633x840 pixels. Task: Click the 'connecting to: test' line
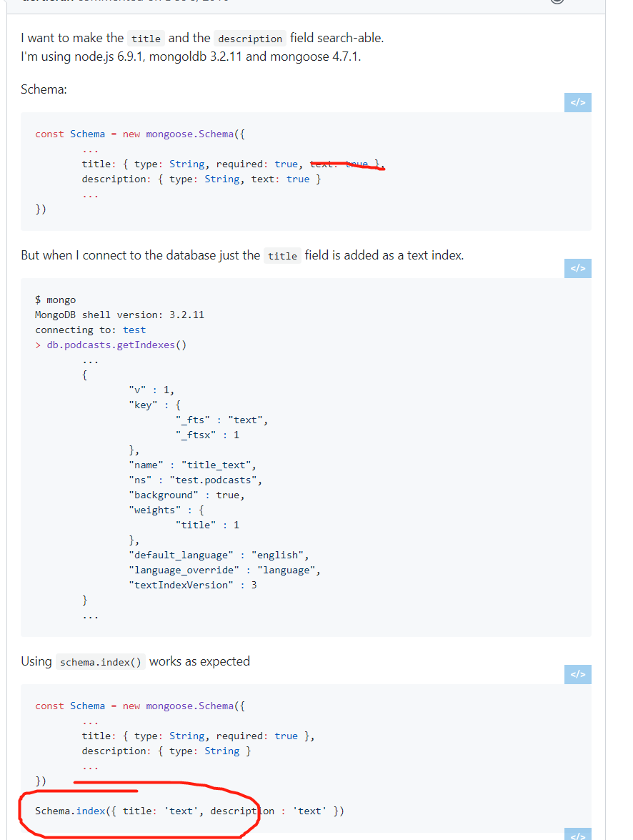[x=91, y=330]
